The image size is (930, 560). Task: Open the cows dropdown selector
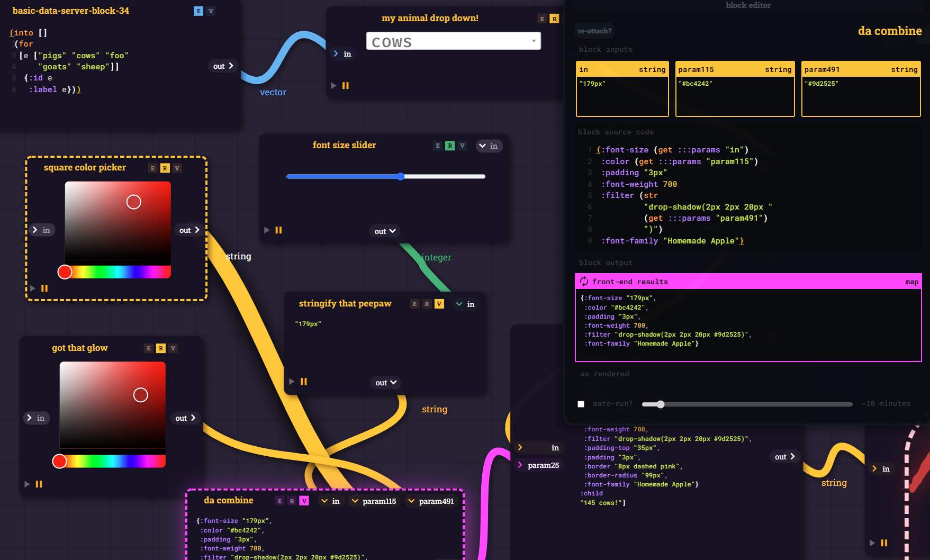[454, 41]
